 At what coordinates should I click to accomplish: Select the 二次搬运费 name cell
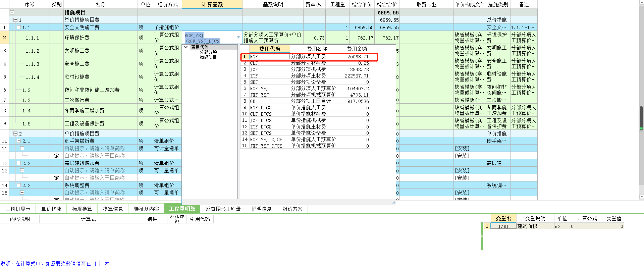click(x=101, y=100)
